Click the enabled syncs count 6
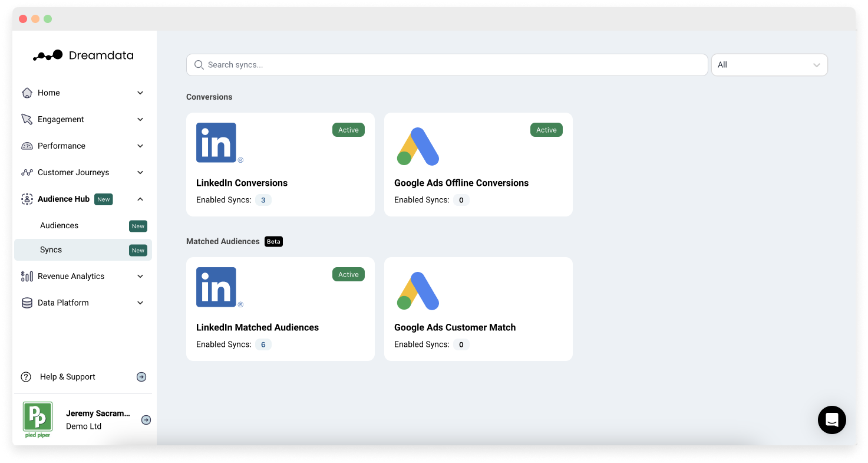This screenshot has height=463, width=868. (x=263, y=344)
